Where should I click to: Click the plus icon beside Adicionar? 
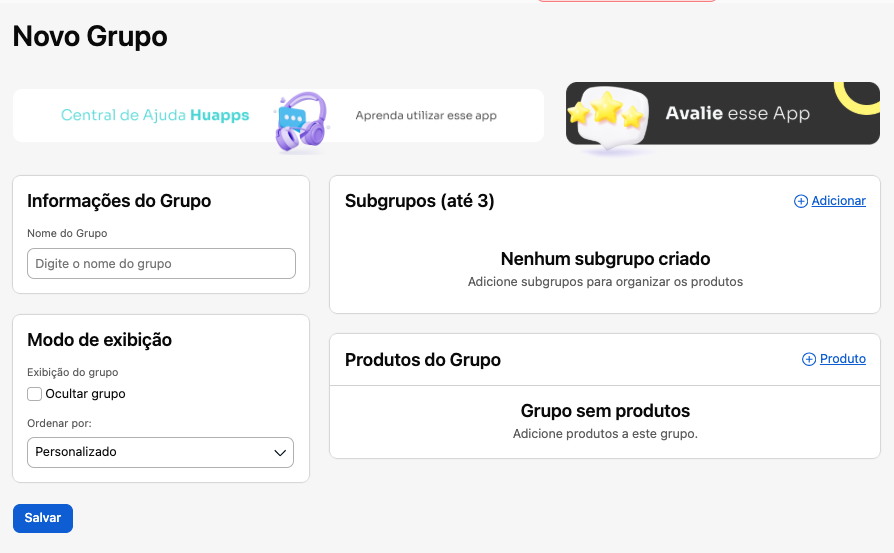[x=800, y=201]
